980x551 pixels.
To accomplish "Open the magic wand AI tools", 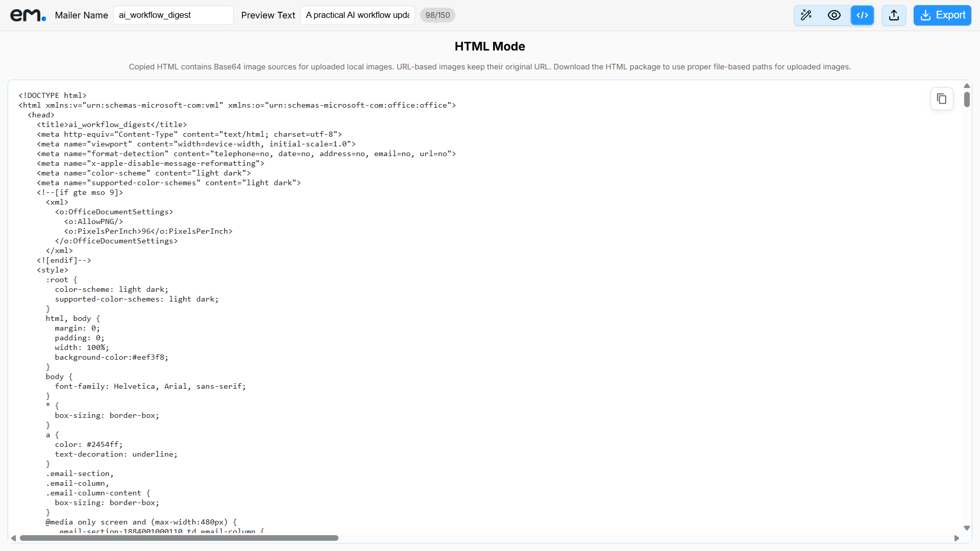I will click(x=806, y=15).
